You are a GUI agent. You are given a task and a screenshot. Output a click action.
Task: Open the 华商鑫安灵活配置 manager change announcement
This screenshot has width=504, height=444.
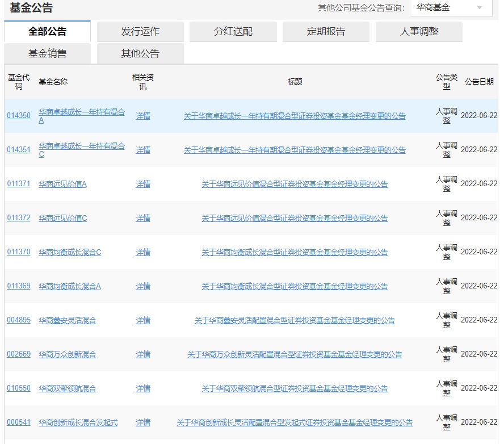coord(295,321)
